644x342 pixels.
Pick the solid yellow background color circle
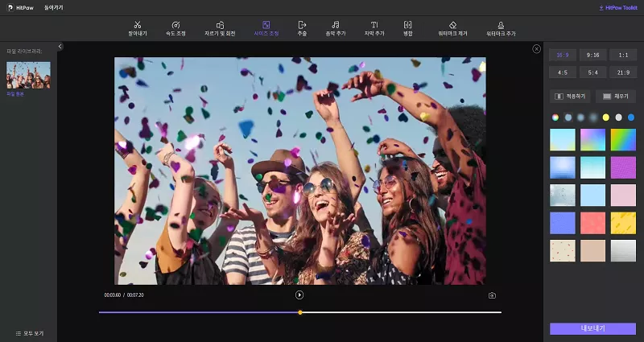click(605, 117)
